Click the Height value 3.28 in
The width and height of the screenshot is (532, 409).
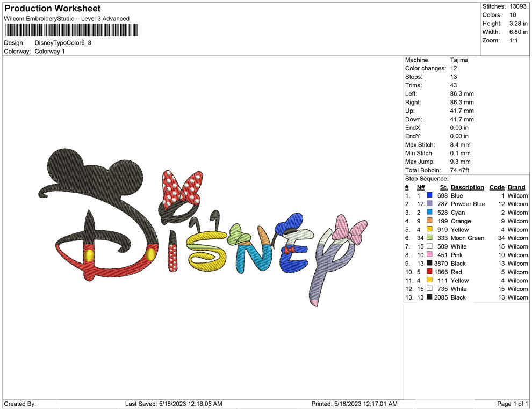519,24
